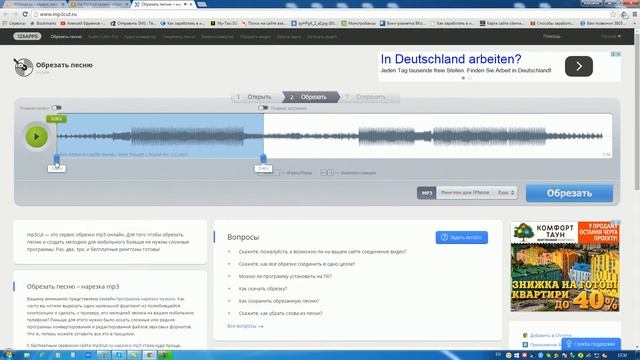Open question about removing words from song
The width and height of the screenshot is (640, 360).
pos(280,313)
